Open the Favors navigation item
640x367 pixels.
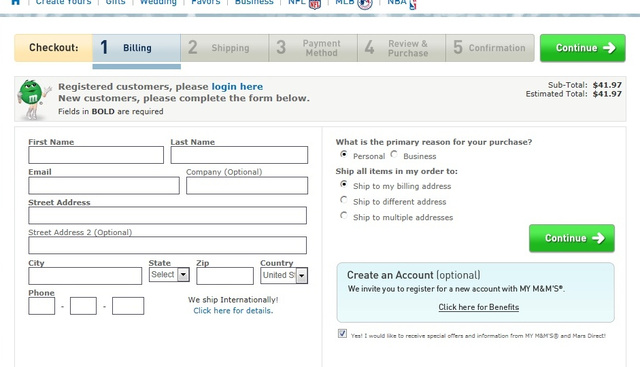pos(206,2)
